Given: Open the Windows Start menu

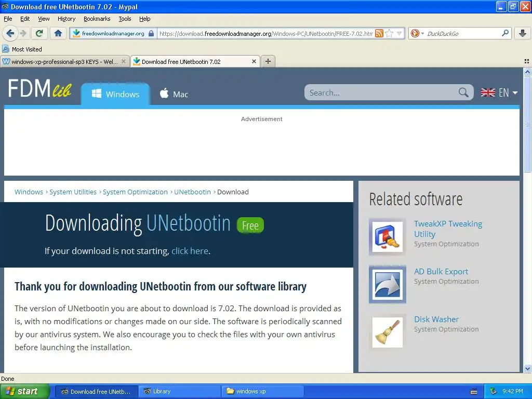Looking at the screenshot, I should pos(25,391).
